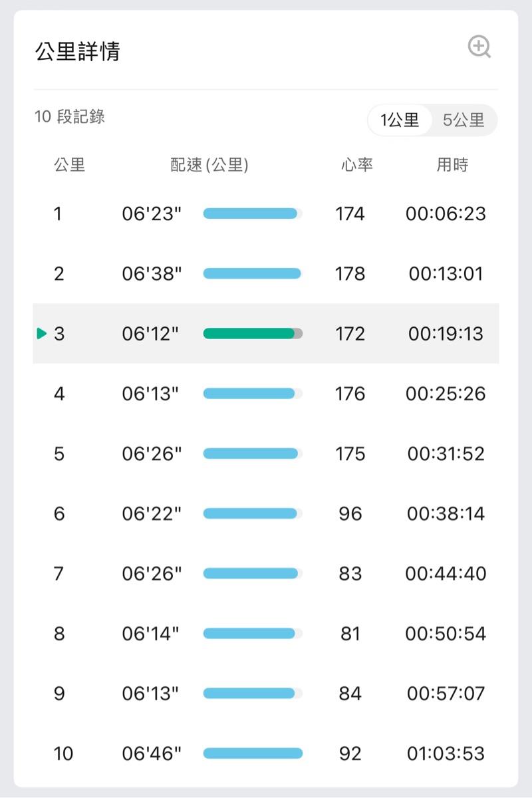This screenshot has height=798, width=532.
Task: Click heart rate 92 in kilometer 10
Action: coord(350,753)
